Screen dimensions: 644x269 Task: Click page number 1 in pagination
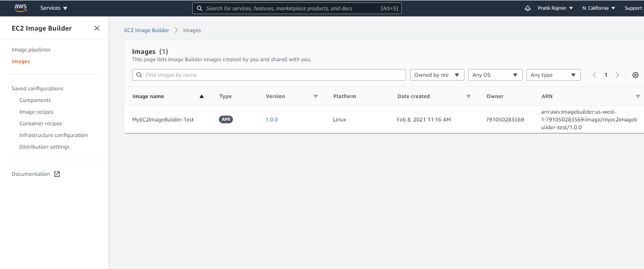pyautogui.click(x=606, y=75)
